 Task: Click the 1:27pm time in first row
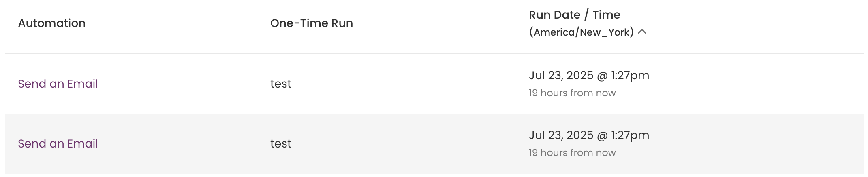630,76
